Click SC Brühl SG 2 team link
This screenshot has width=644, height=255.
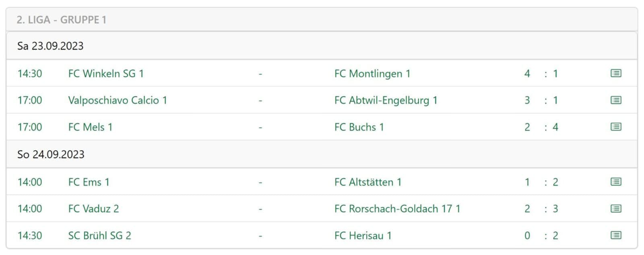coord(99,236)
